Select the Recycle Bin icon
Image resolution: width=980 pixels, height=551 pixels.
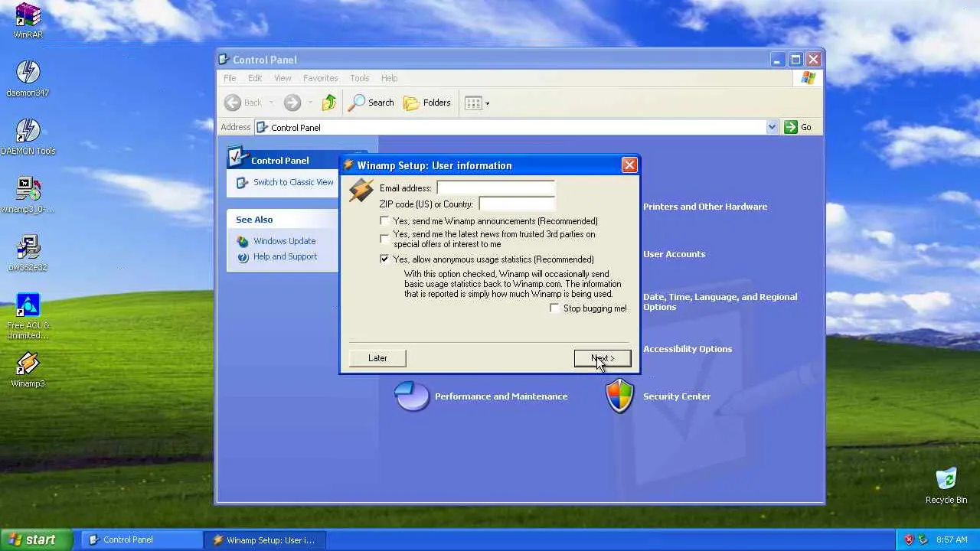[x=946, y=485]
